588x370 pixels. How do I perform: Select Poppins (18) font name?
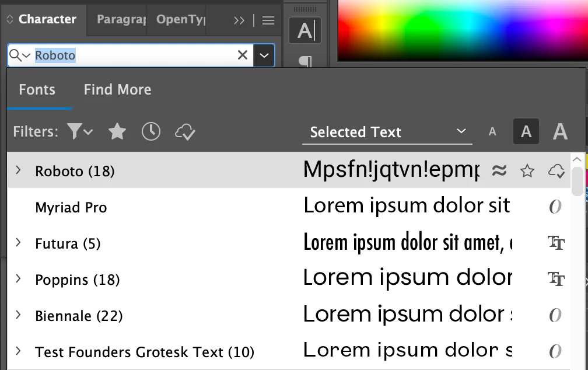pyautogui.click(x=77, y=280)
